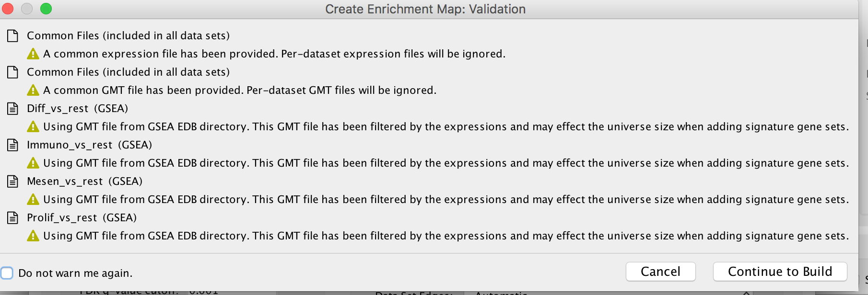Click the warning icon on GMT file message

[33, 90]
